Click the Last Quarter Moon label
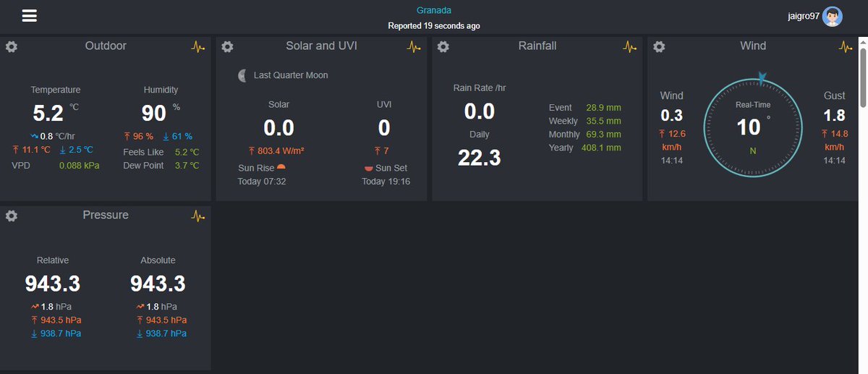The height and width of the screenshot is (374, 868). pyautogui.click(x=291, y=75)
